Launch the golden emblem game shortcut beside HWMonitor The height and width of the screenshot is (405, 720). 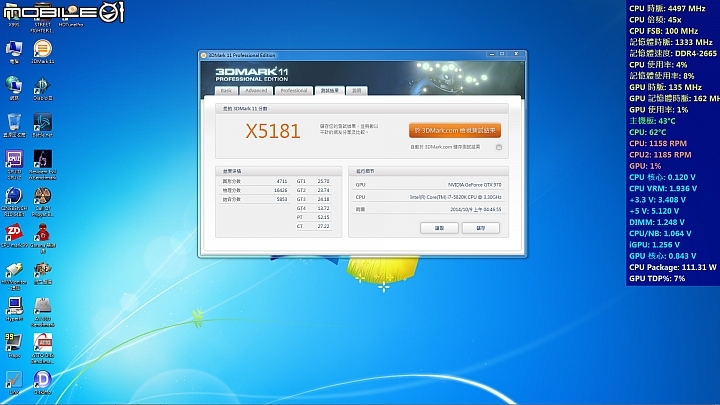(x=43, y=273)
